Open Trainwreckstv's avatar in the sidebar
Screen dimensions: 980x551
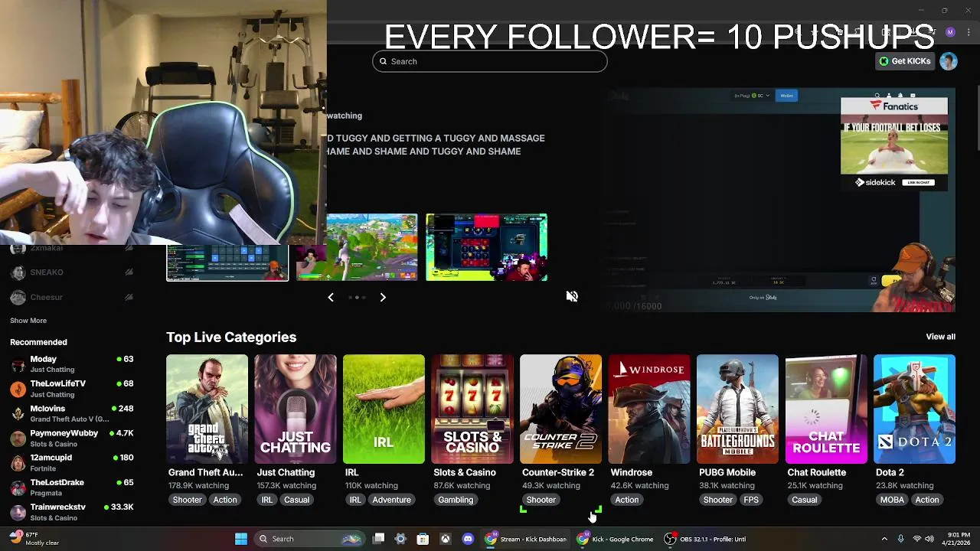(18, 512)
